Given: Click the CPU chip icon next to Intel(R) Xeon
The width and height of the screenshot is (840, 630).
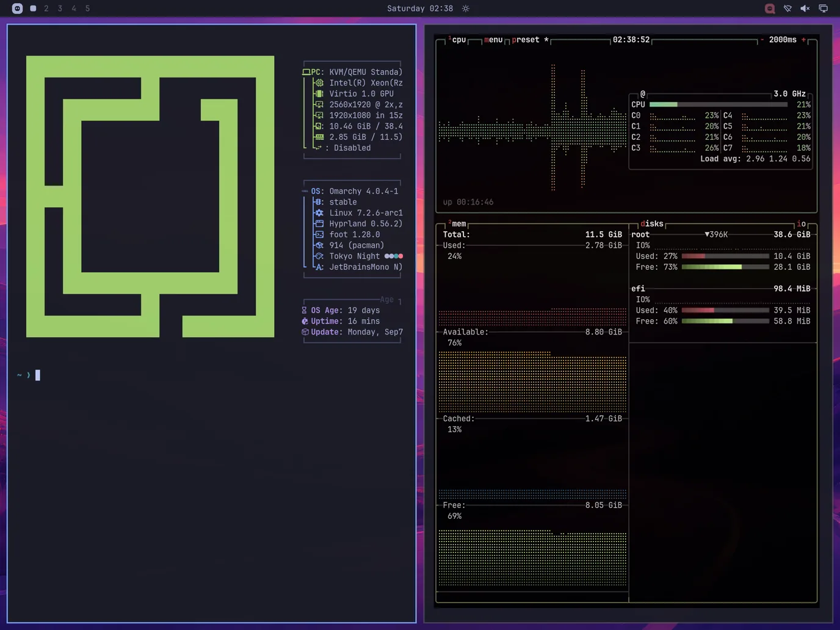Looking at the screenshot, I should click(319, 83).
